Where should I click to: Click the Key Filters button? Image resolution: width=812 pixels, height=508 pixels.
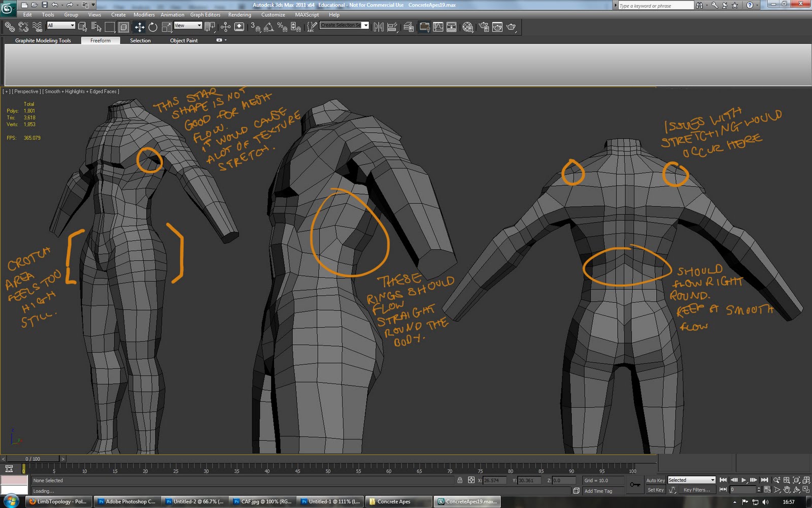[x=697, y=490]
